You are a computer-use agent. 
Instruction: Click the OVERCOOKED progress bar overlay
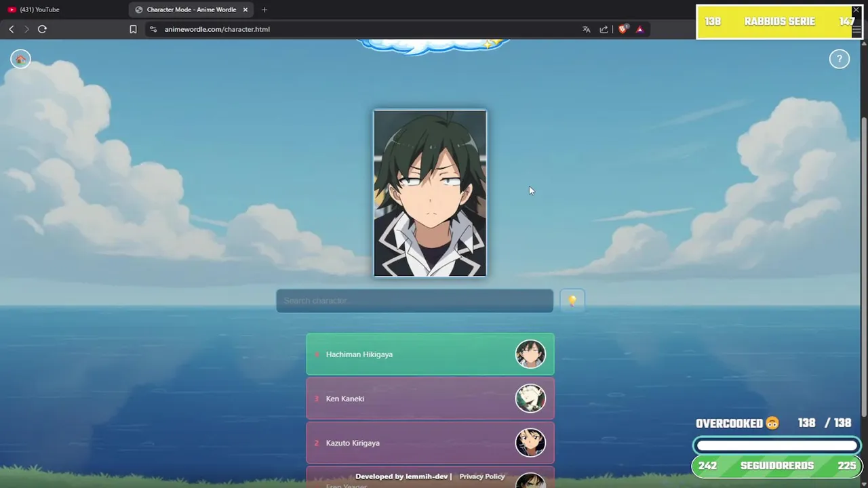[x=777, y=445]
